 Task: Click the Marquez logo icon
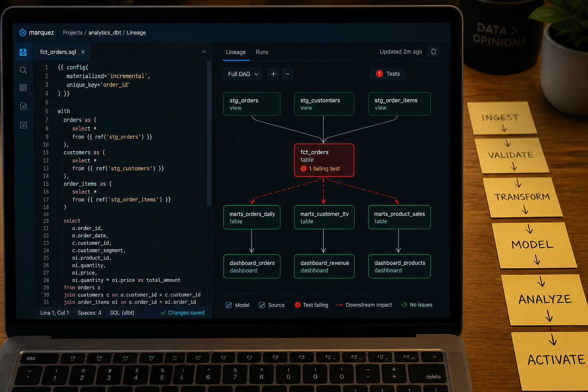click(23, 33)
